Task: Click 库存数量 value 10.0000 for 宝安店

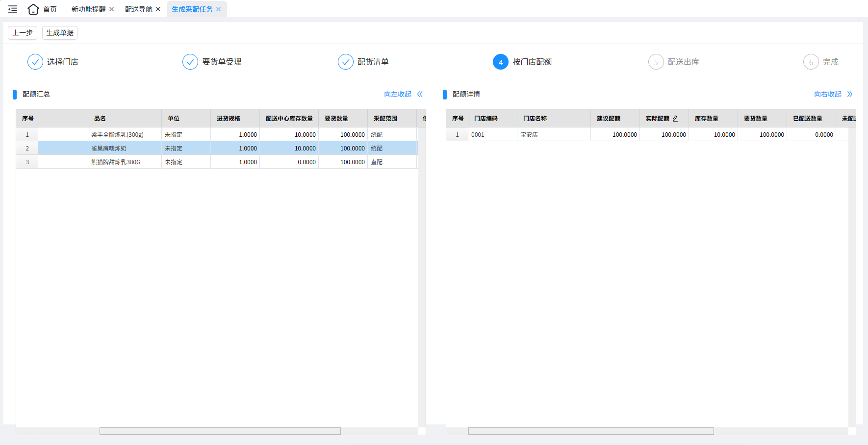Action: [714, 134]
